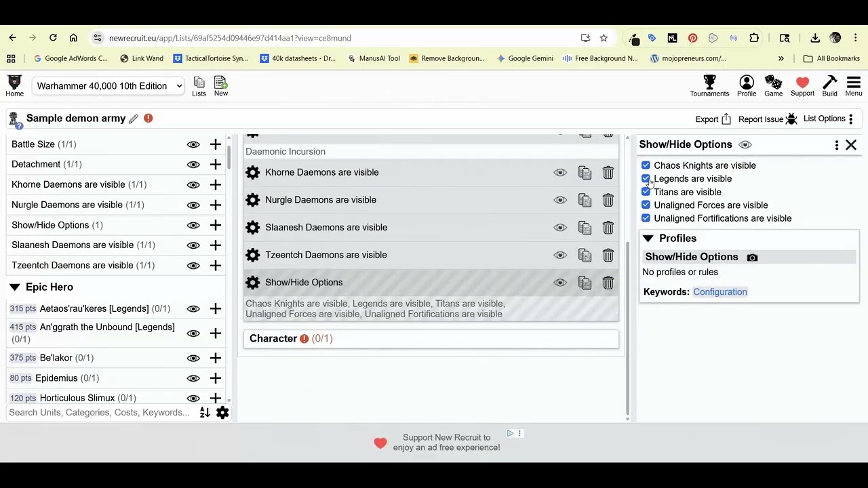Create a New list with the New icon
Viewport: 868px width, 488px height.
pos(220,86)
